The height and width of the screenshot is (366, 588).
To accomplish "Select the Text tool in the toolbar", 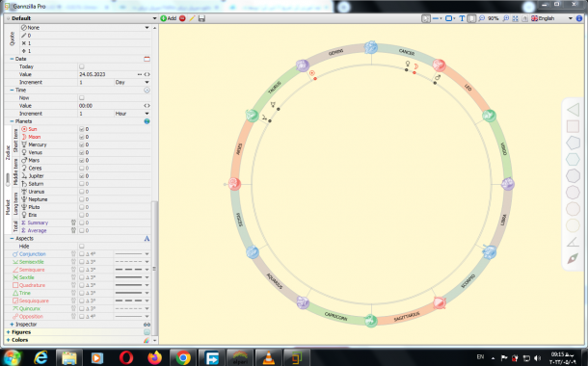I will tap(462, 18).
